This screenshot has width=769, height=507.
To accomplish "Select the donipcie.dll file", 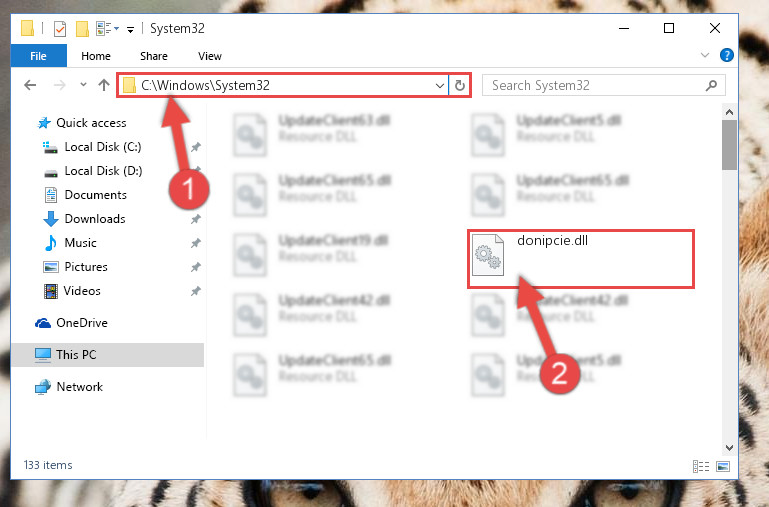I will pos(581,258).
